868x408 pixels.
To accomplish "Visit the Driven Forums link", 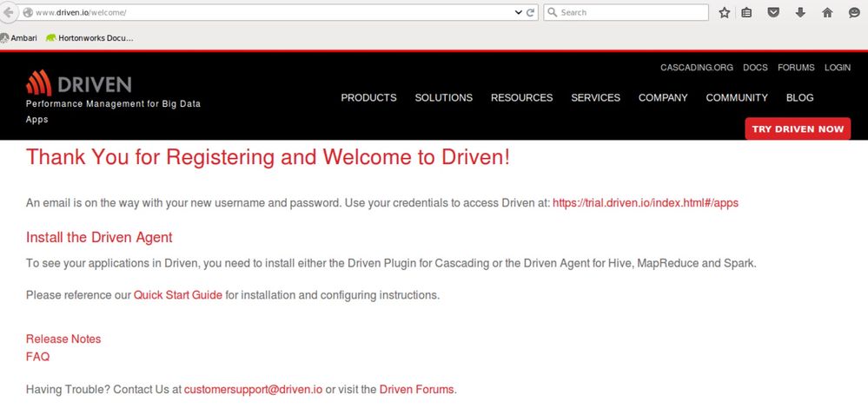I will (416, 389).
